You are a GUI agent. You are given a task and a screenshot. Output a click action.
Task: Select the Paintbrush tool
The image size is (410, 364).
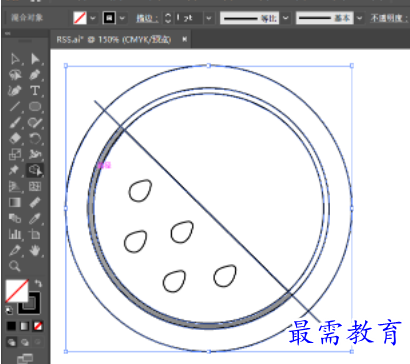[15, 123]
